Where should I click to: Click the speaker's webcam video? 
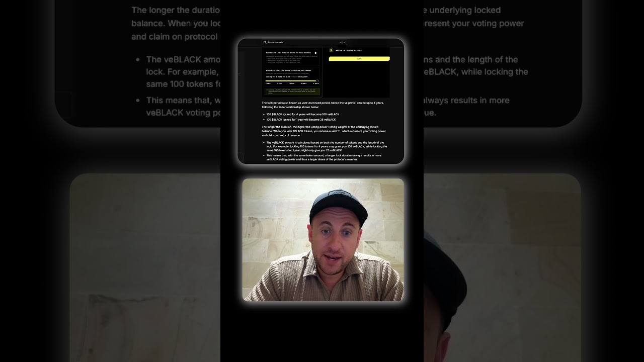coord(323,240)
